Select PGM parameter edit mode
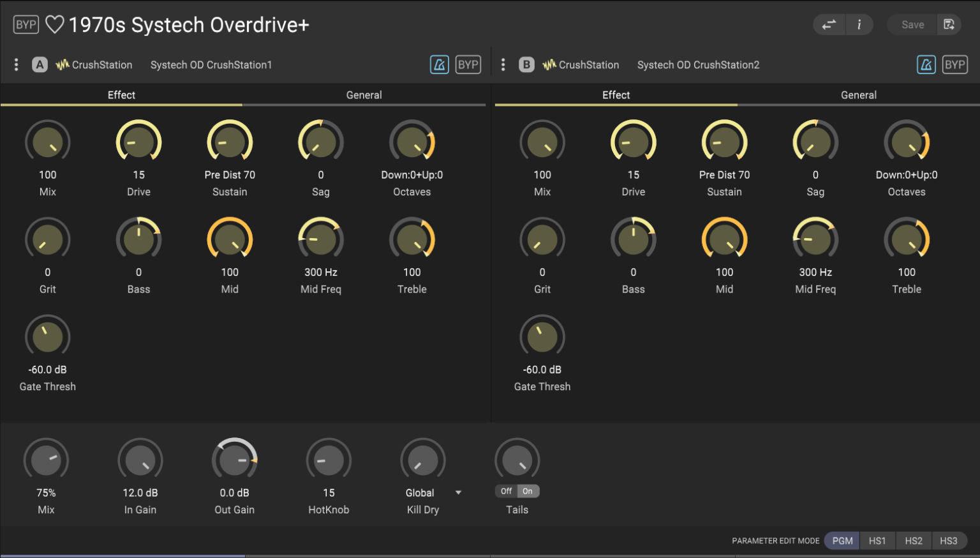The width and height of the screenshot is (980, 558). [842, 541]
